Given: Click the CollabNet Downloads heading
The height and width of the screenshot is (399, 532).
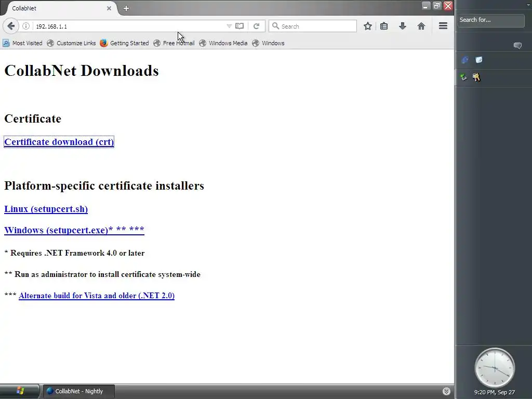Looking at the screenshot, I should coord(82,71).
